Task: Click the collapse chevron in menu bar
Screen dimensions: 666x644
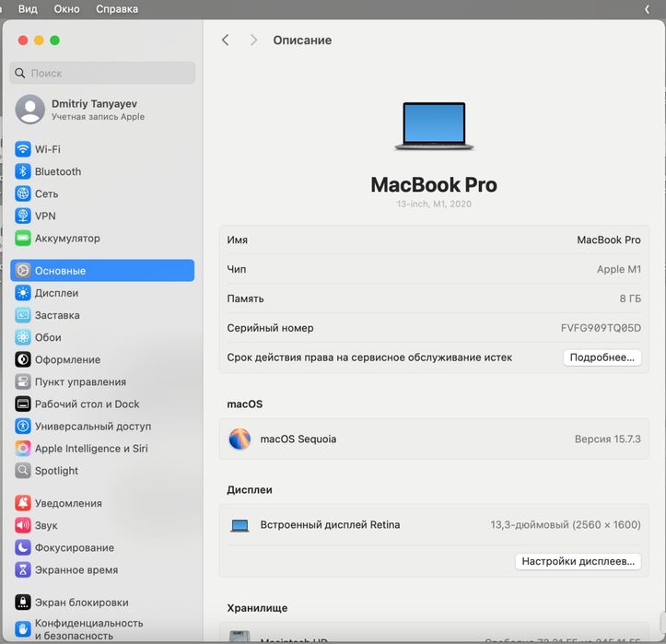Action: pos(647,9)
